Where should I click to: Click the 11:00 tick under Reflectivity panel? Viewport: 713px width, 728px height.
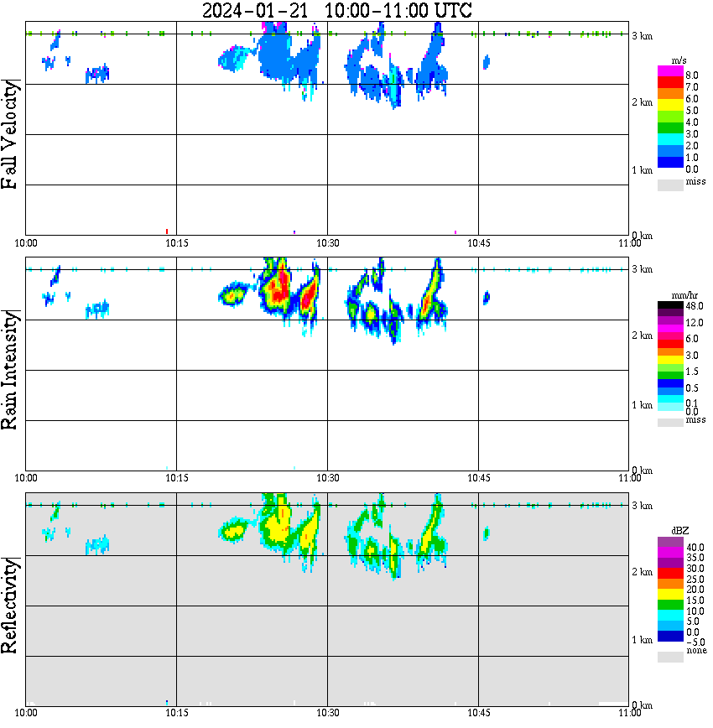click(x=630, y=713)
